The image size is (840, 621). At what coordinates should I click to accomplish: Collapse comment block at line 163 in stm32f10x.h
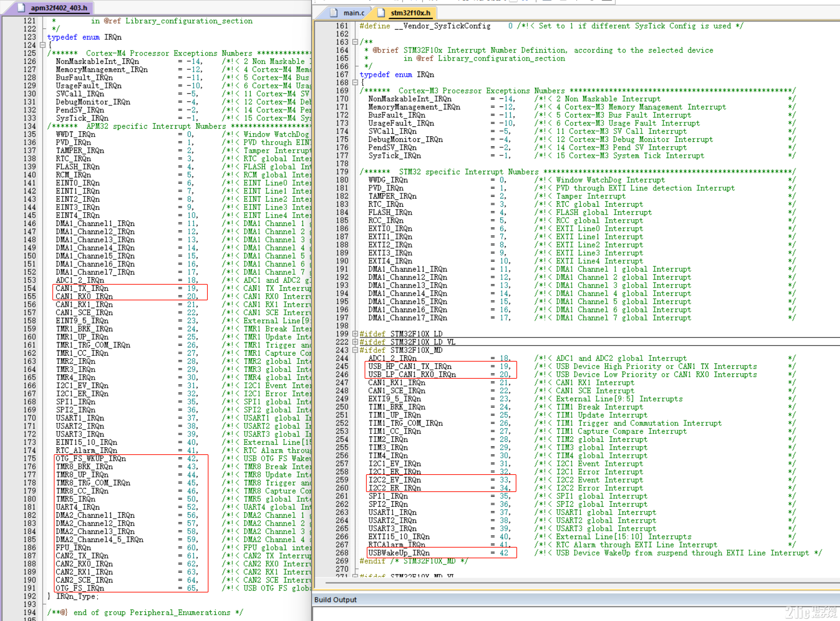(x=355, y=42)
